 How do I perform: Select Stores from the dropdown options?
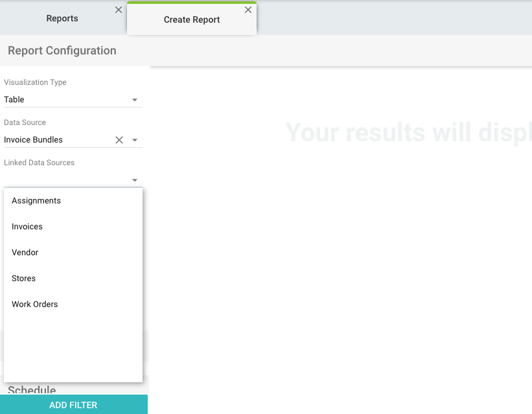click(x=24, y=279)
